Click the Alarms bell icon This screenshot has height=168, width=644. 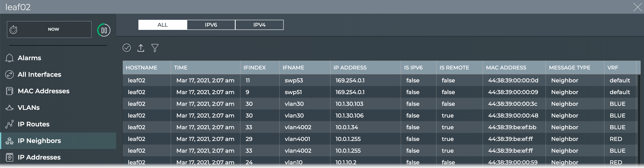(9, 58)
